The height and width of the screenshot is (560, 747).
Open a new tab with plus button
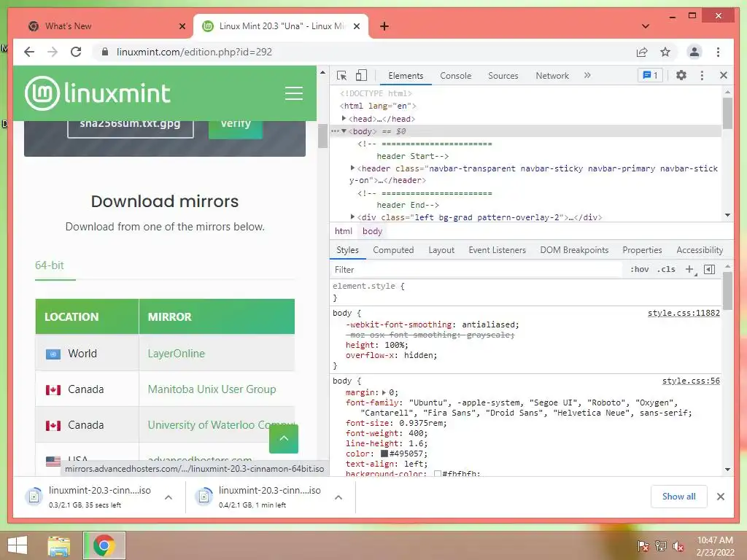point(384,26)
